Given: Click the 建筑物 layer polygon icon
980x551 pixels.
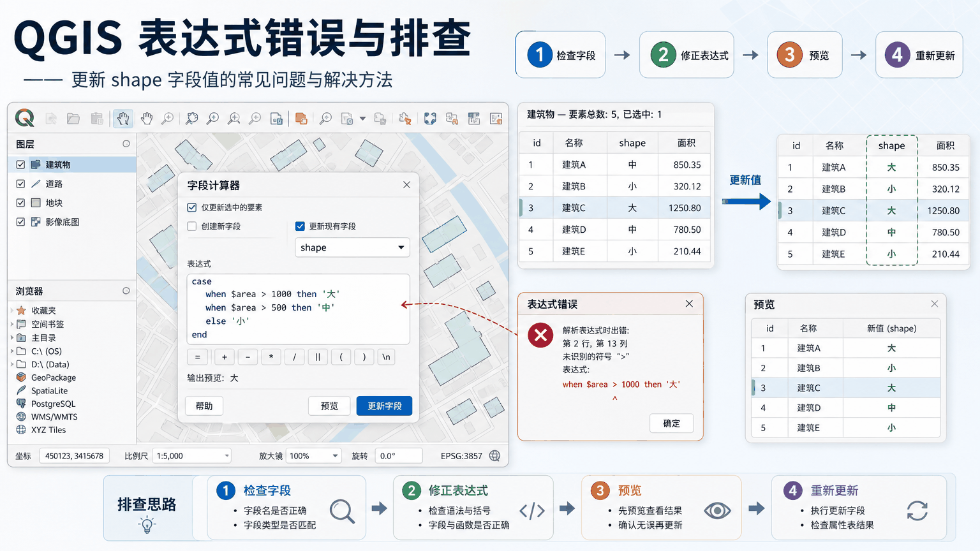Looking at the screenshot, I should 36,165.
